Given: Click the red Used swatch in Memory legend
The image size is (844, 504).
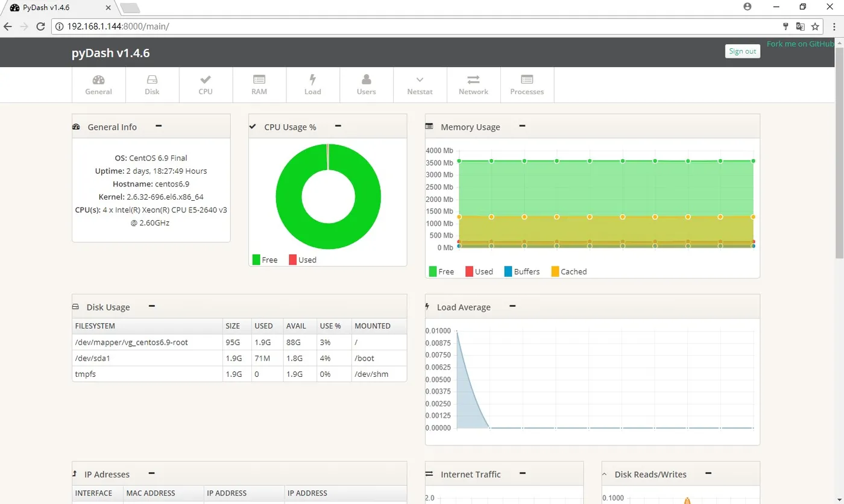Looking at the screenshot, I should 469,271.
